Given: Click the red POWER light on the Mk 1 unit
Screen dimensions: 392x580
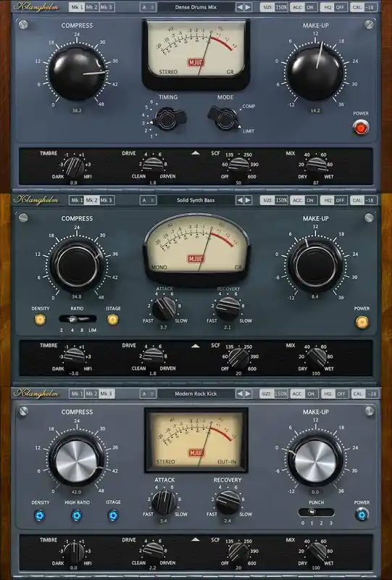Looking at the screenshot, I should coord(361,128).
